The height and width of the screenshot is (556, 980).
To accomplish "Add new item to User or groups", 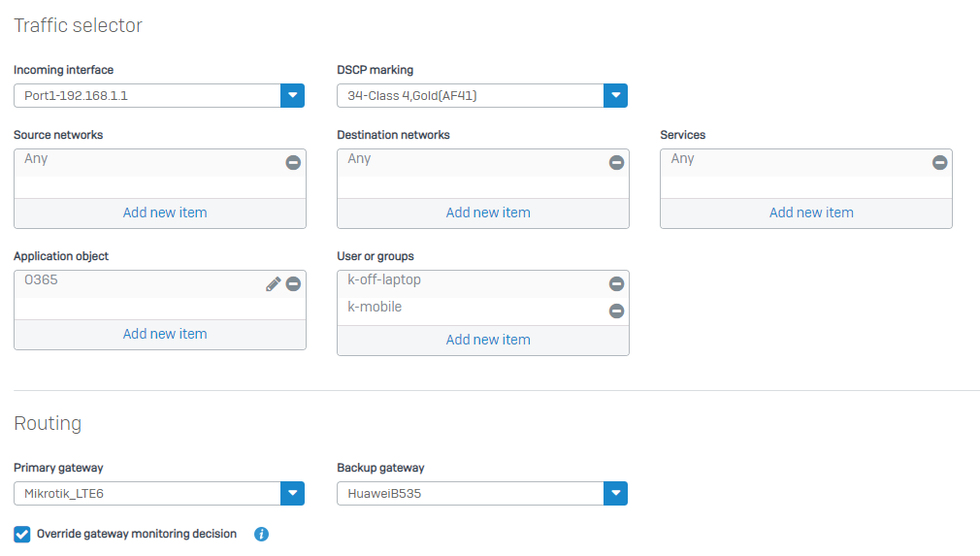I will [488, 340].
